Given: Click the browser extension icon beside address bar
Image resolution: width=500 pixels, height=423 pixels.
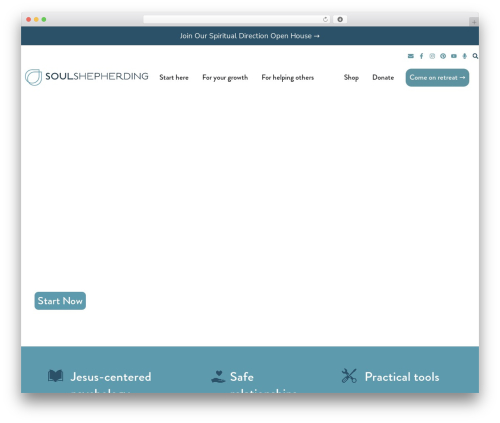Looking at the screenshot, I should [x=340, y=19].
